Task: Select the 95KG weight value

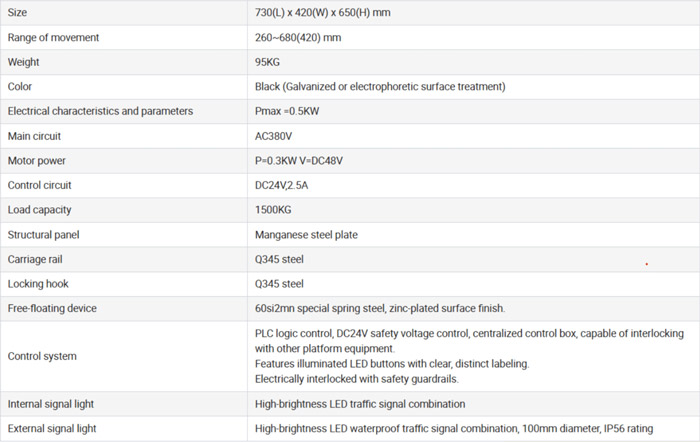Action: pyautogui.click(x=267, y=62)
